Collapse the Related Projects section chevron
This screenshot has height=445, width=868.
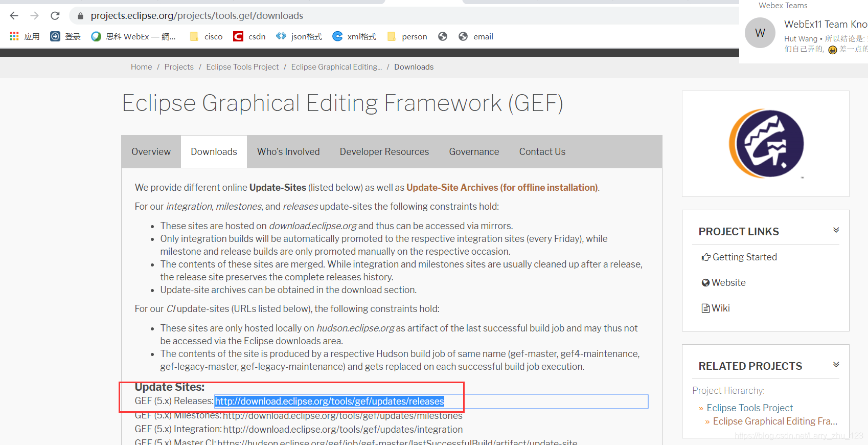coord(836,365)
